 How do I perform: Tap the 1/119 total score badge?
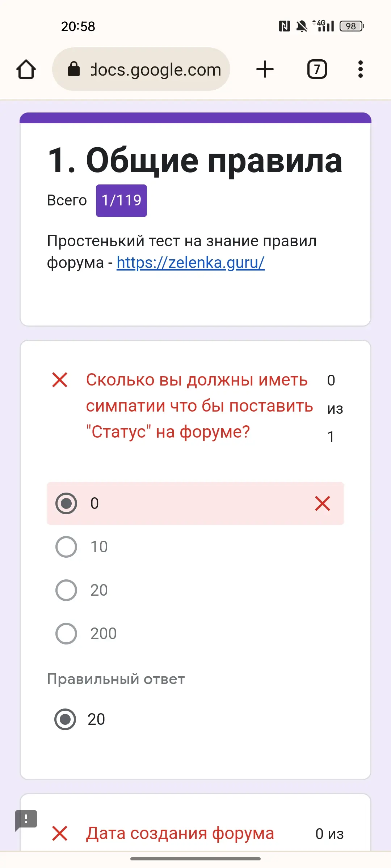121,201
